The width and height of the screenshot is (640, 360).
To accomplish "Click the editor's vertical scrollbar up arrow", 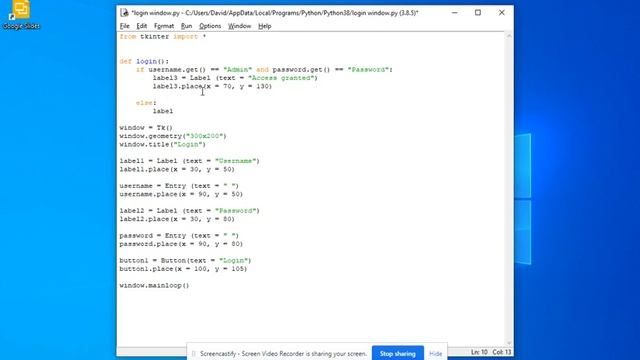I will [x=509, y=36].
